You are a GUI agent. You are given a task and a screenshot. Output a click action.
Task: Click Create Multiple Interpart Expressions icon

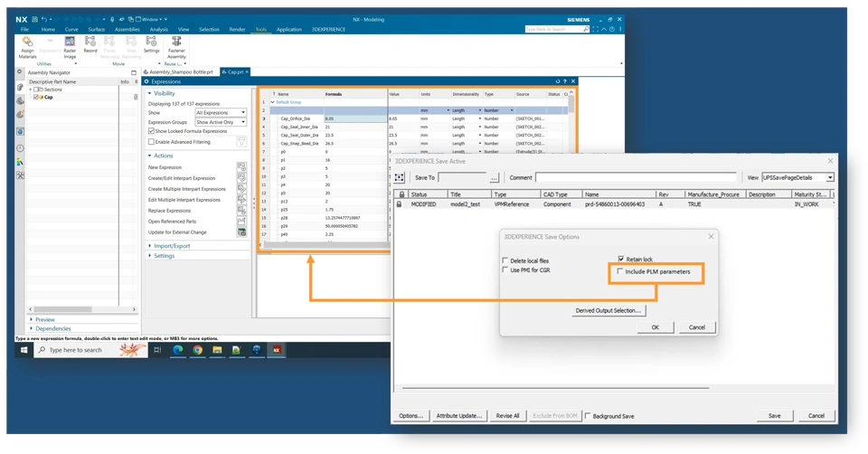(241, 189)
